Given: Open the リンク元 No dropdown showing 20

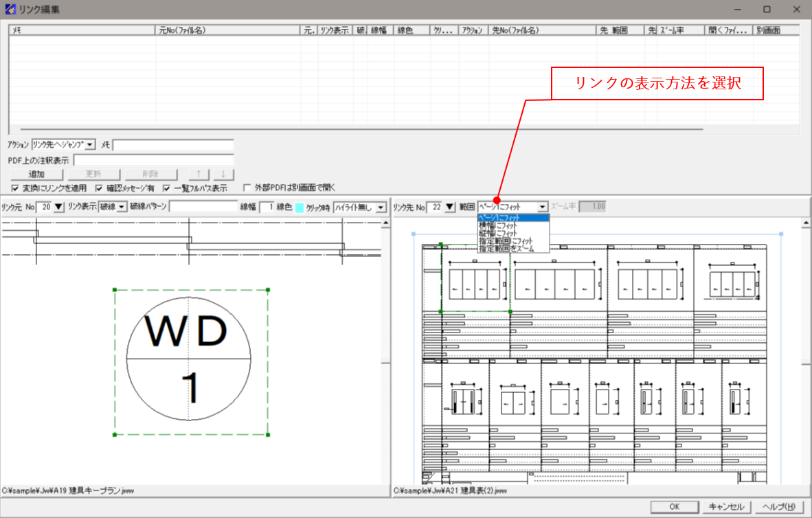Looking at the screenshot, I should [58, 207].
